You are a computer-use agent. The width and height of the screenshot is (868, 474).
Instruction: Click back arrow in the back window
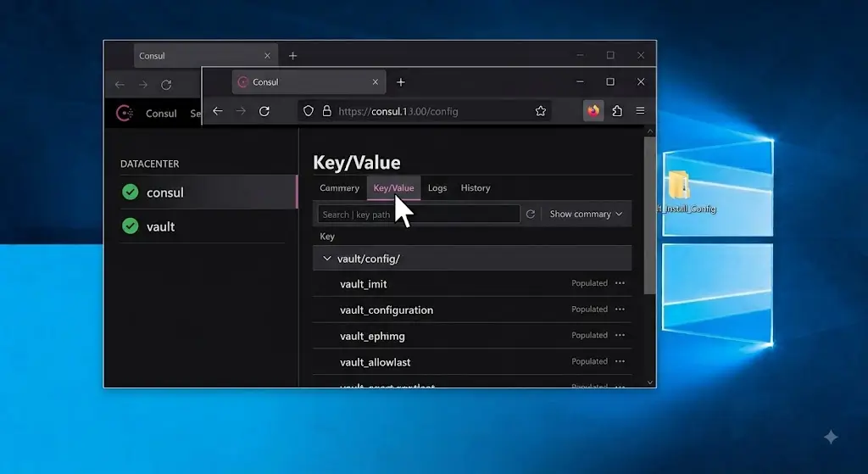120,85
